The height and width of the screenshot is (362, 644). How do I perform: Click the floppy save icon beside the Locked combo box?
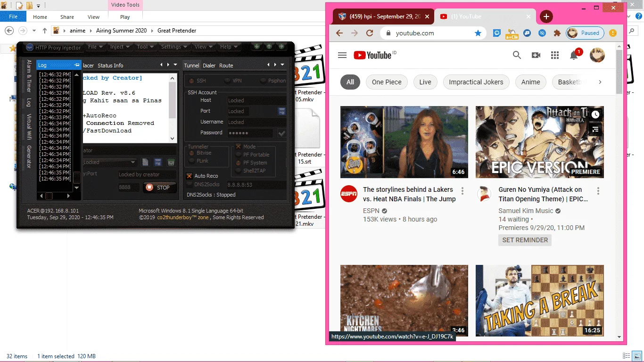(158, 162)
